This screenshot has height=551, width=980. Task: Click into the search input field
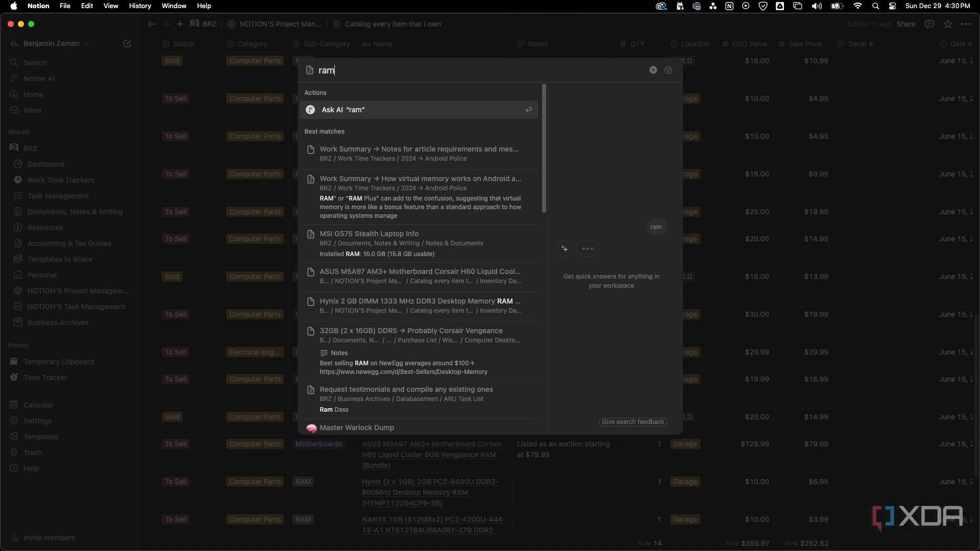(480, 70)
